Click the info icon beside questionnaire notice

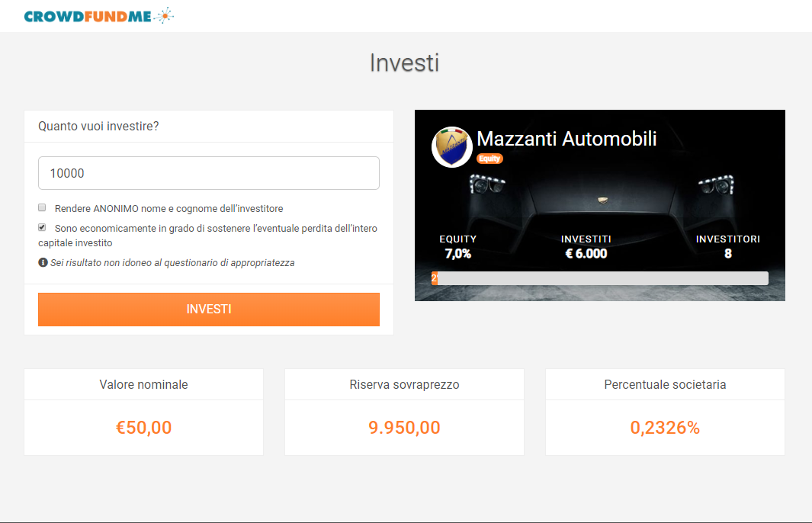click(43, 262)
